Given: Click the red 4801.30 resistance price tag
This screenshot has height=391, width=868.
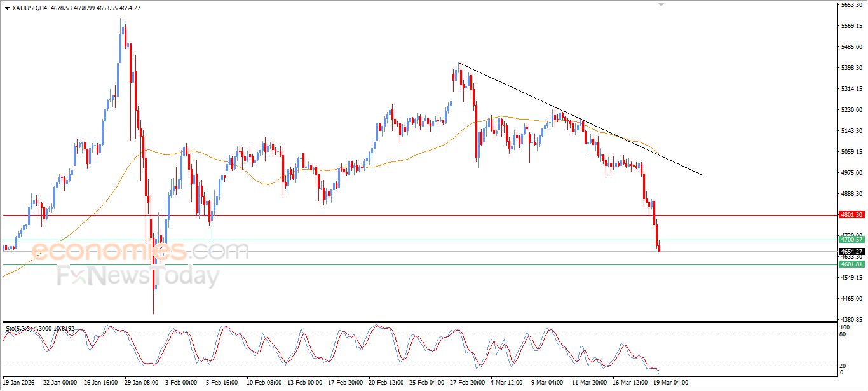Looking at the screenshot, I should (851, 215).
